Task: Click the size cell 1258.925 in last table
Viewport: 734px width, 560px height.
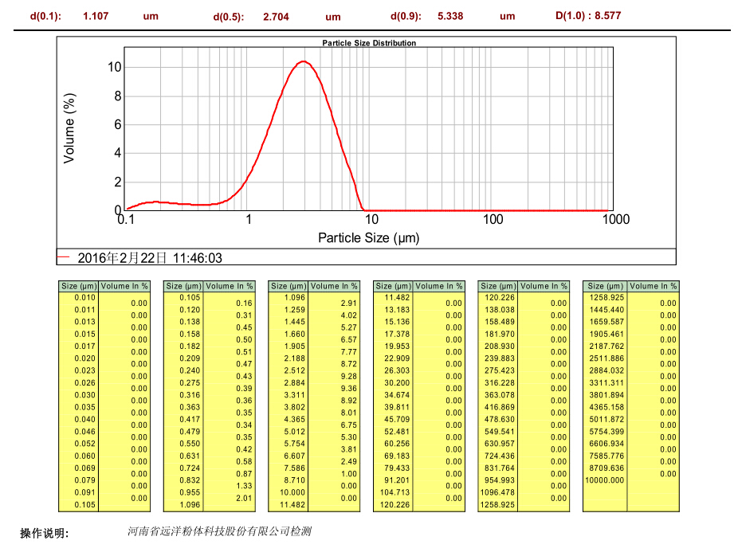Action: [605, 297]
